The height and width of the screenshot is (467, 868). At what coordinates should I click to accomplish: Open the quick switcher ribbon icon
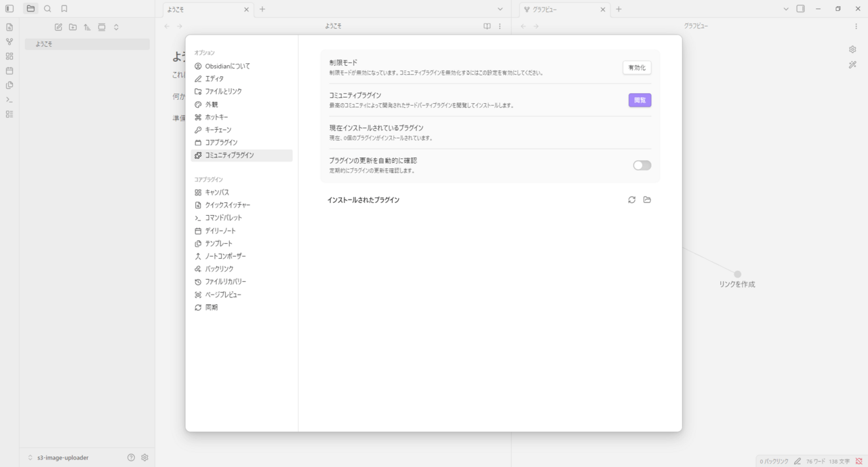(9, 27)
